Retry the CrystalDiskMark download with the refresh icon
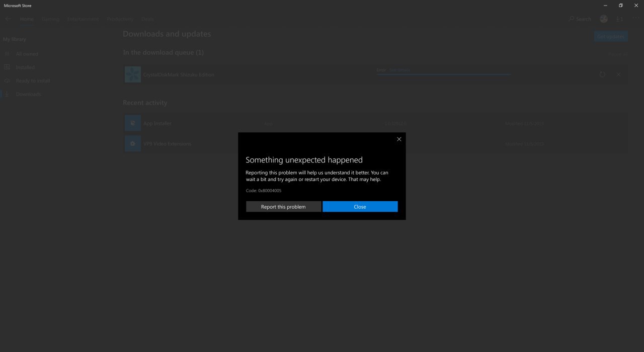This screenshot has width=644, height=352. click(x=602, y=74)
